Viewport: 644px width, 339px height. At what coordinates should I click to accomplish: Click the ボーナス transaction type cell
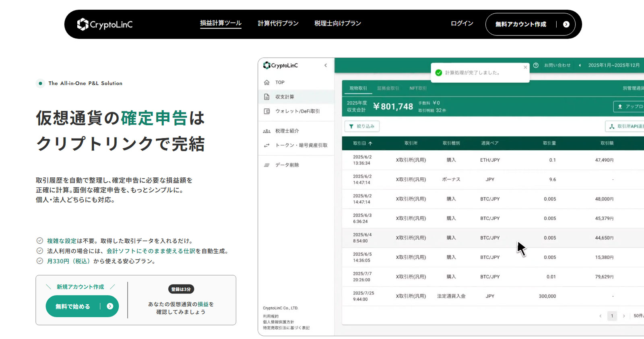[451, 179]
